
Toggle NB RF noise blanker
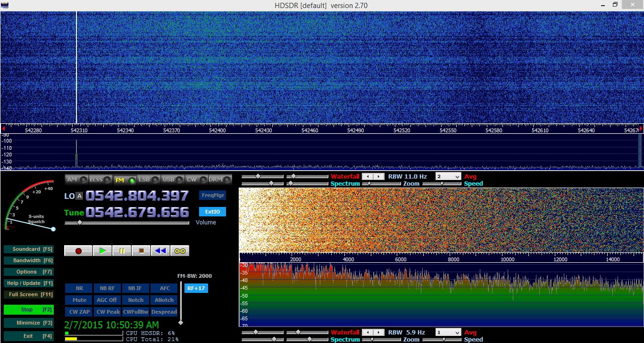[x=108, y=288]
